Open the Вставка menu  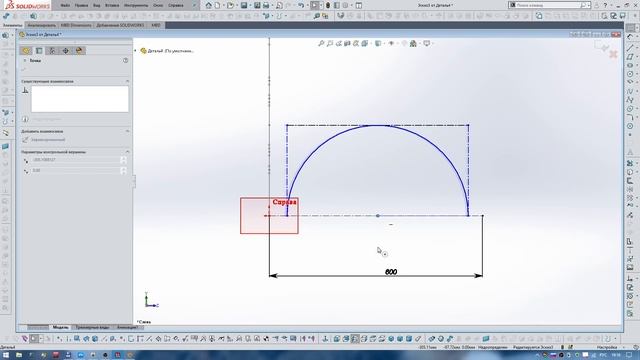point(112,5)
